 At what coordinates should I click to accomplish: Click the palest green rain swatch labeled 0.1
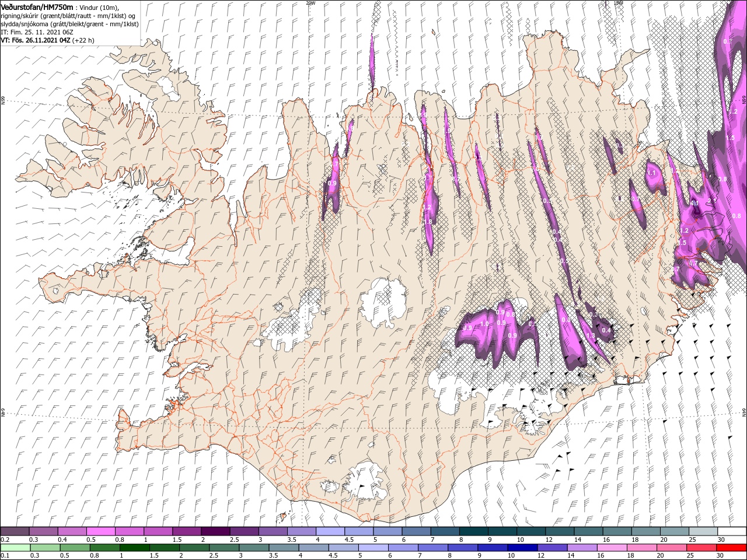(x=15, y=548)
